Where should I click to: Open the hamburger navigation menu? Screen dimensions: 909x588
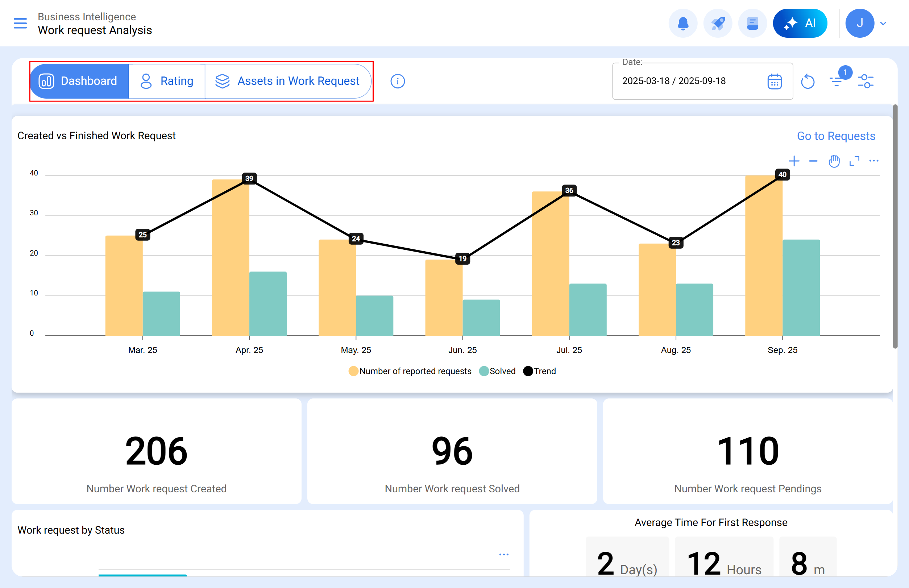(20, 23)
